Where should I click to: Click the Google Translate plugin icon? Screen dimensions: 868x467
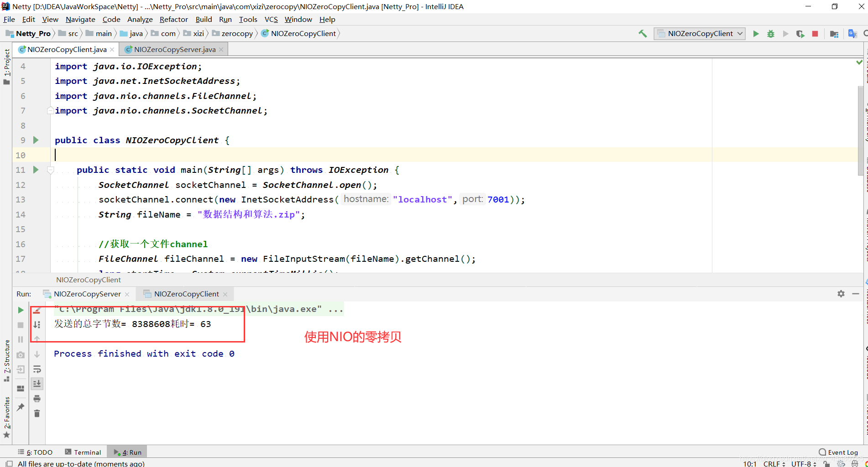pos(852,34)
